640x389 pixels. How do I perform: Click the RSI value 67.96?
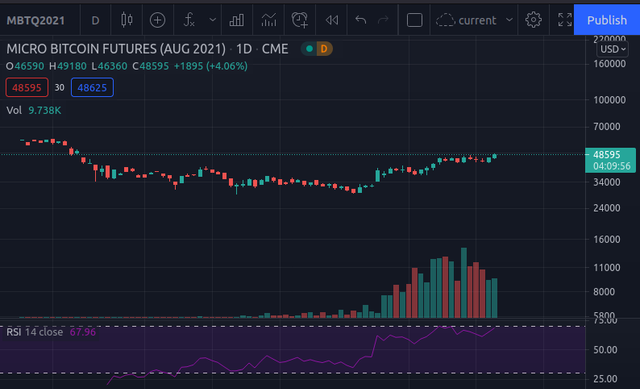(x=83, y=332)
